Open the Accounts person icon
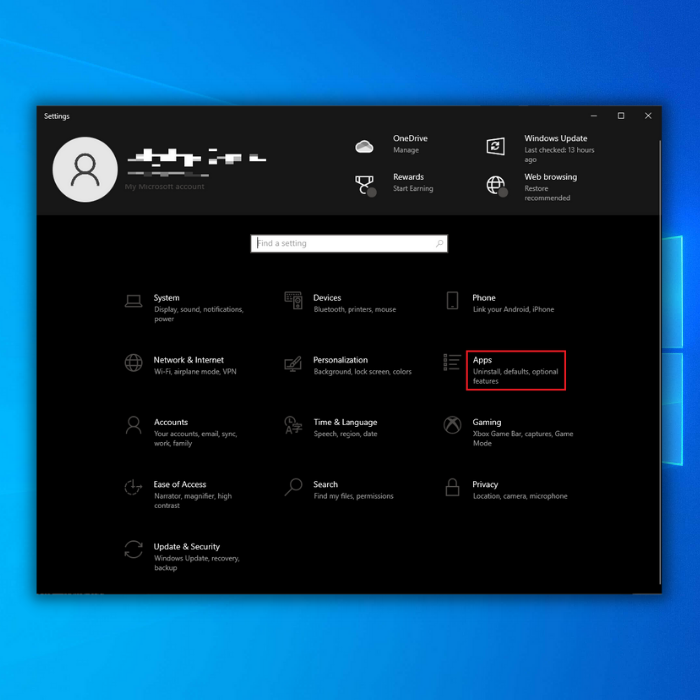Screen dimensions: 700x700 (133, 425)
